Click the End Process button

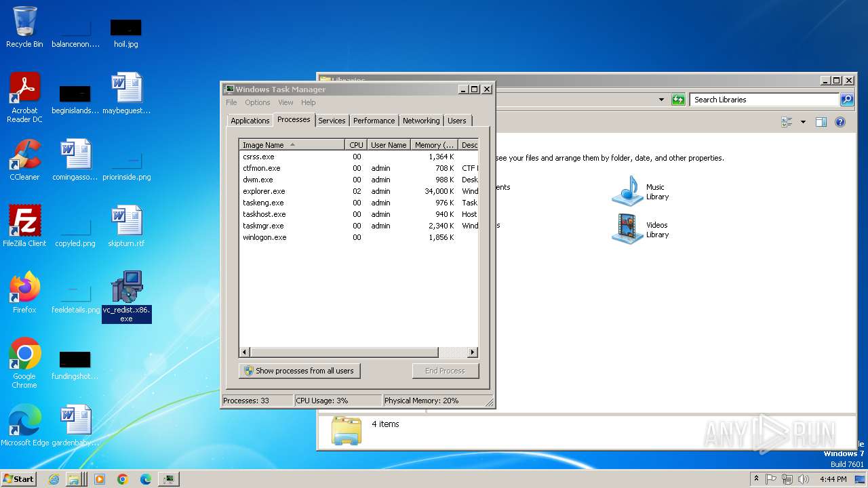click(x=445, y=371)
